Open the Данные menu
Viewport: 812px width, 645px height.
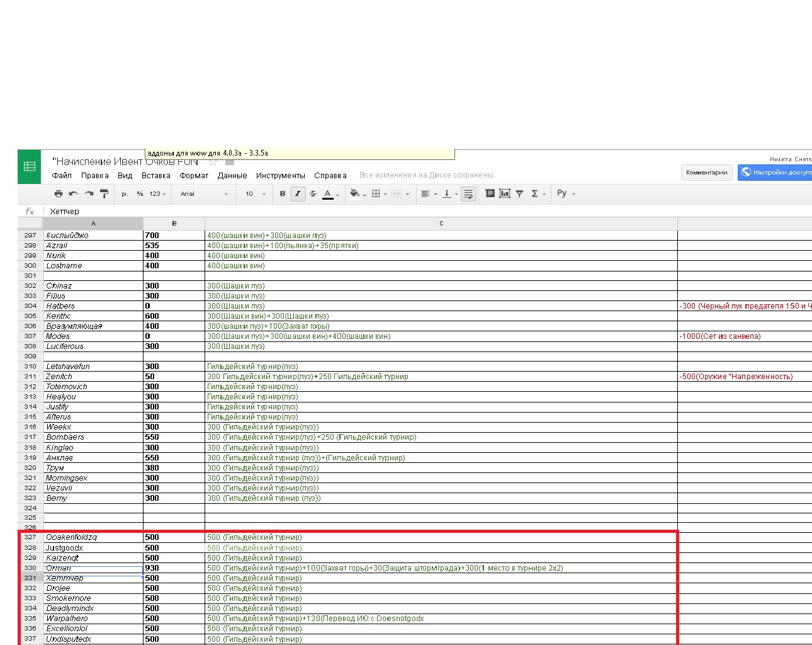coord(232,176)
